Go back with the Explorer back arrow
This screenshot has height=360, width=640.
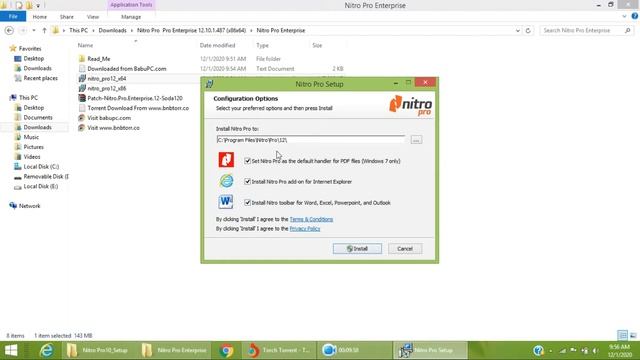click(x=9, y=31)
